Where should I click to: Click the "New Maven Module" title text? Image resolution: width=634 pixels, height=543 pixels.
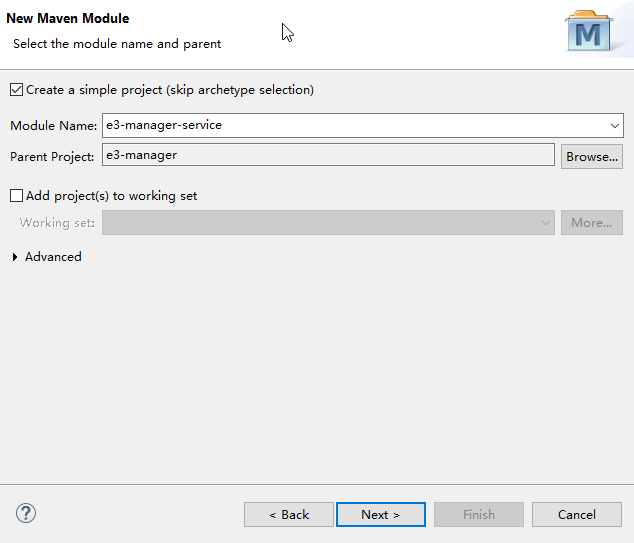68,18
